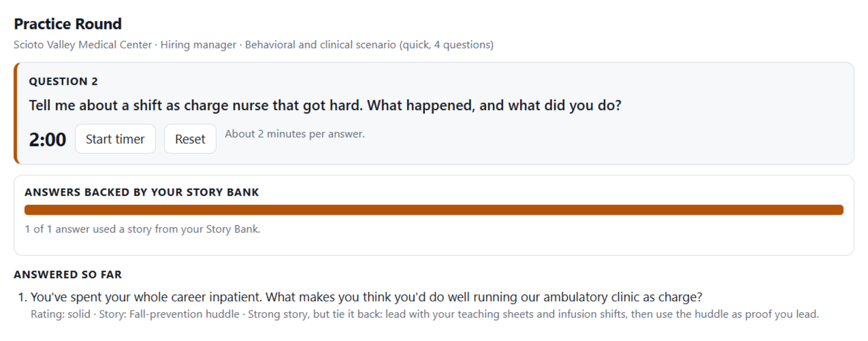Select the Practice Round heading

tap(68, 24)
